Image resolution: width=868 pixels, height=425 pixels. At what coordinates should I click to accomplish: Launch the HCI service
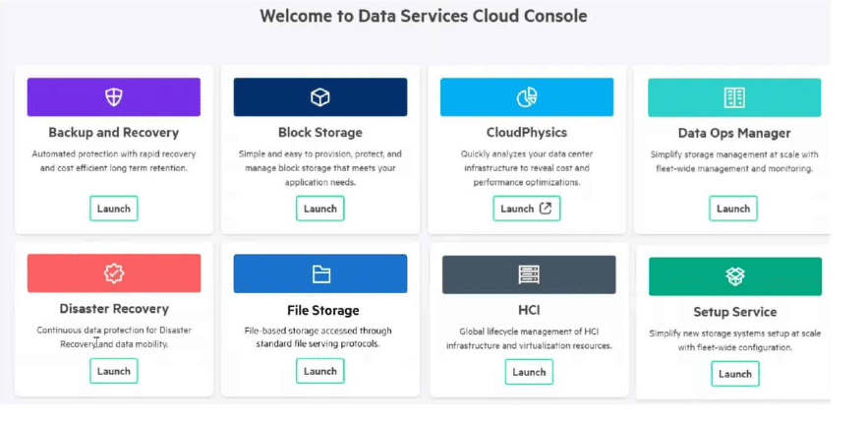529,372
